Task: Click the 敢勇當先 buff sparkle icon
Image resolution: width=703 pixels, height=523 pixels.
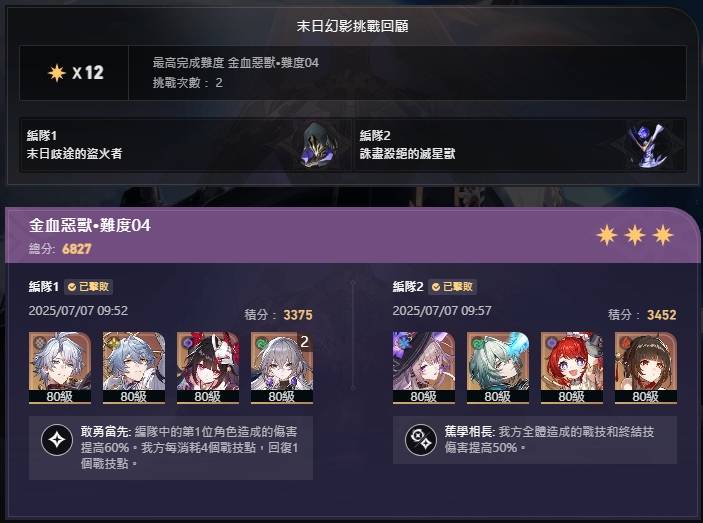Action: click(57, 440)
